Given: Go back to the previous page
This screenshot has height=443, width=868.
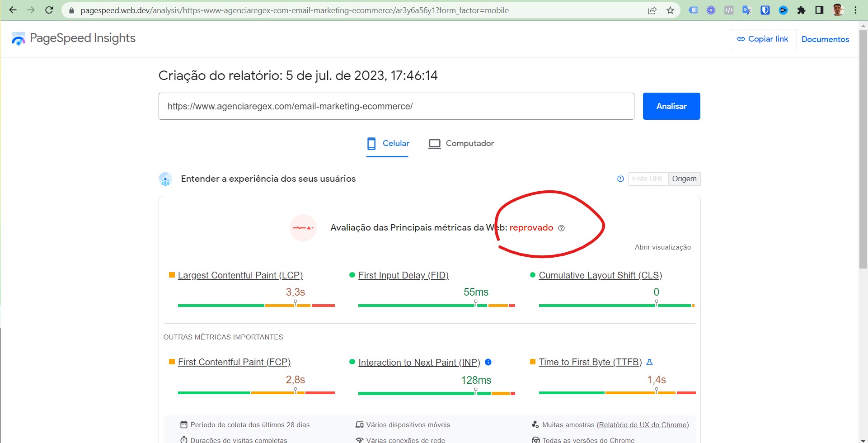Looking at the screenshot, I should coord(13,10).
